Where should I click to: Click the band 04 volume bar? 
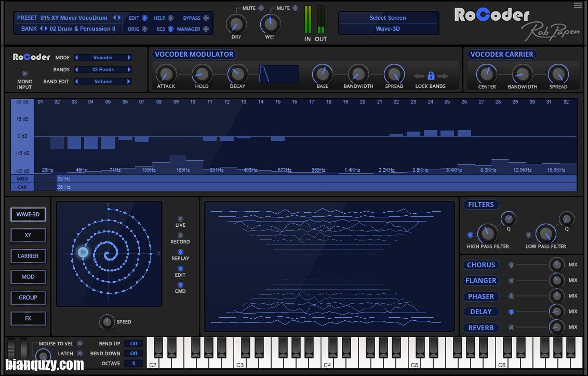click(x=91, y=142)
